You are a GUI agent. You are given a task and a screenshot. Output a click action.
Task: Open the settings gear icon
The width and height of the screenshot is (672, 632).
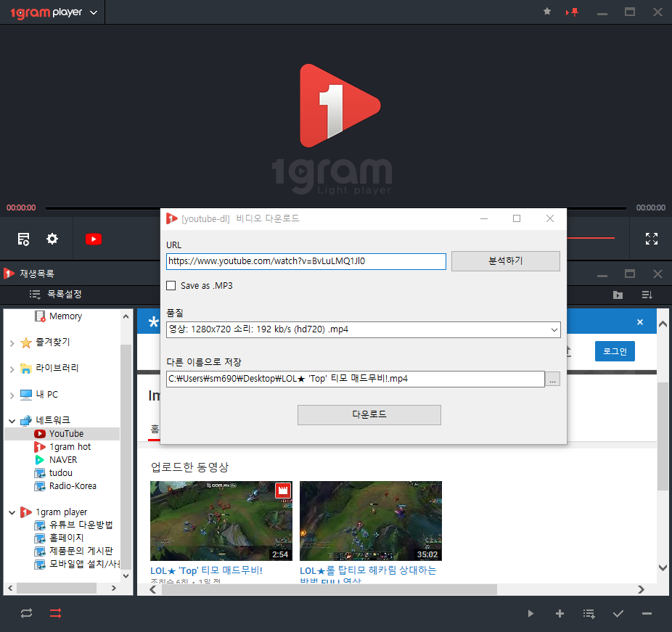[x=52, y=239]
